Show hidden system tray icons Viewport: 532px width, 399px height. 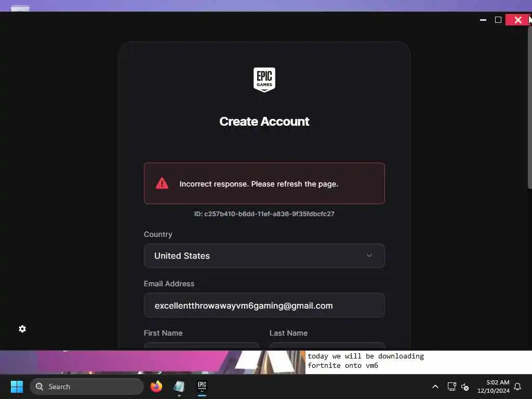[435, 387]
